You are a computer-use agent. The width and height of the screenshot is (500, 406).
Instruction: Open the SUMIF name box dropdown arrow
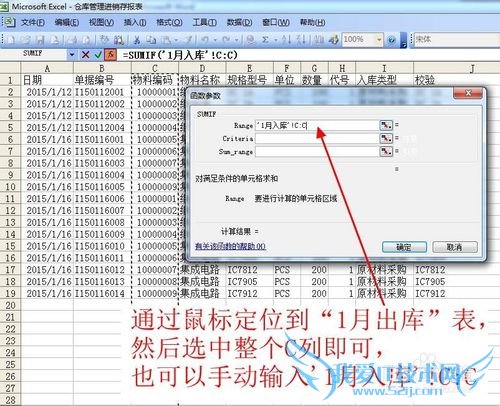point(72,54)
